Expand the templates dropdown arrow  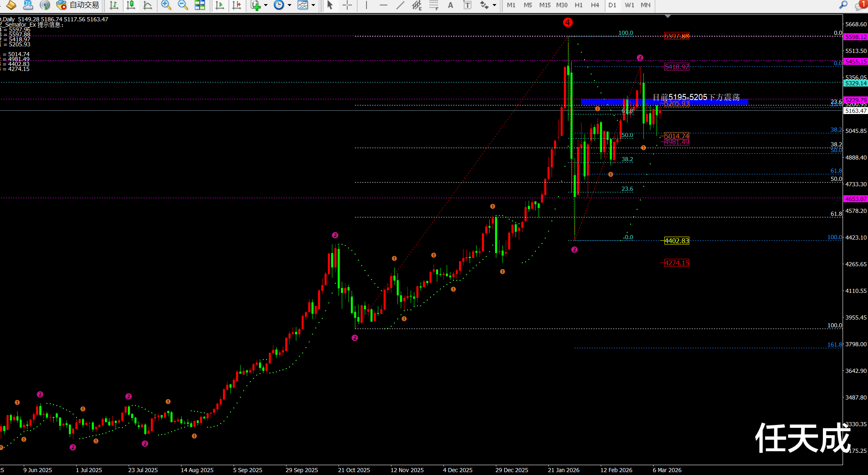point(314,5)
